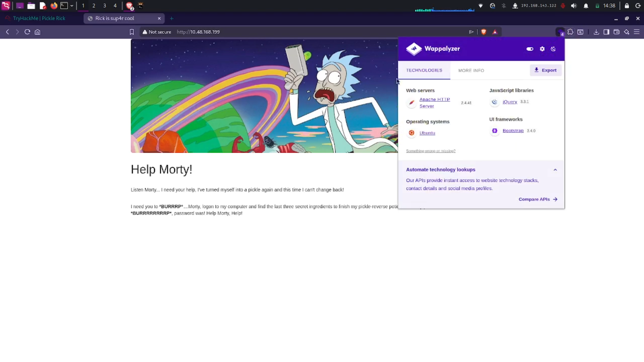Screen dimensions: 644x362
Task: Open Wappalyzer settings gear
Action: pos(542,49)
